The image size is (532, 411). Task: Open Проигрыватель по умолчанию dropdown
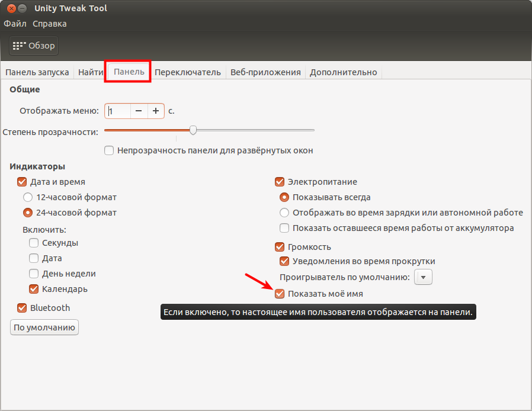coord(423,277)
